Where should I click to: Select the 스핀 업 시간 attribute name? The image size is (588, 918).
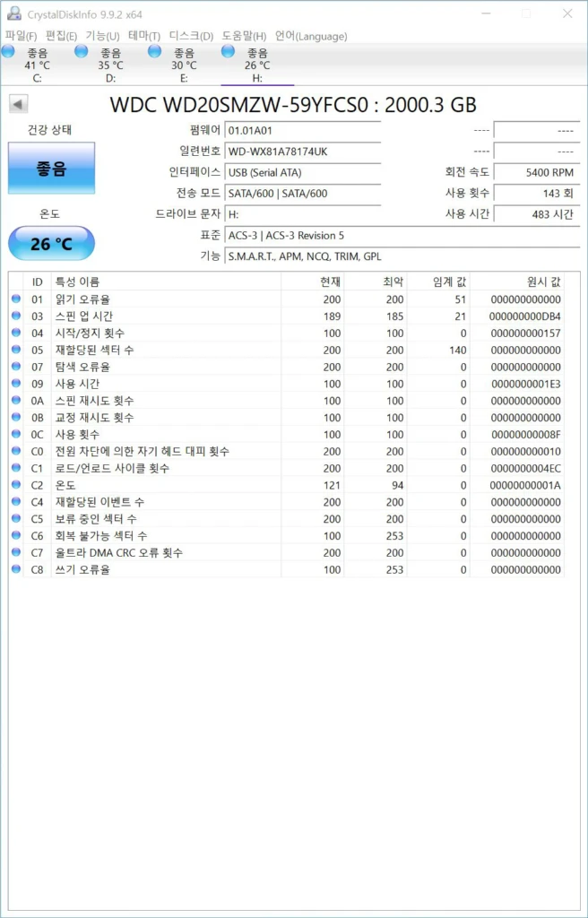84,316
